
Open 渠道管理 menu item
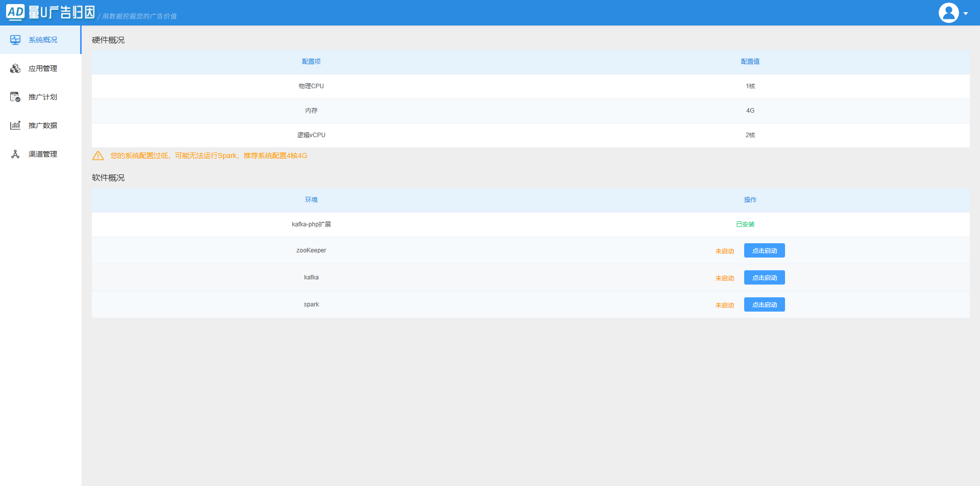pos(40,154)
